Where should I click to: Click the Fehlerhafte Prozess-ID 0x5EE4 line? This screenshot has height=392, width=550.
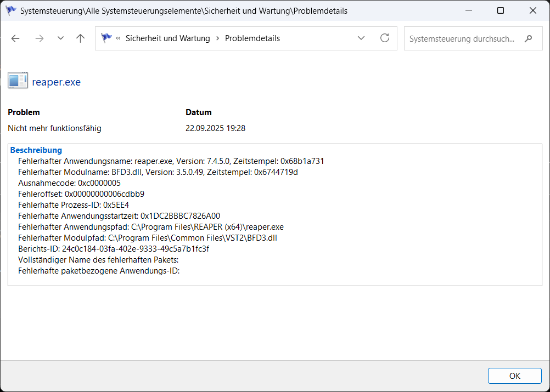pos(74,205)
